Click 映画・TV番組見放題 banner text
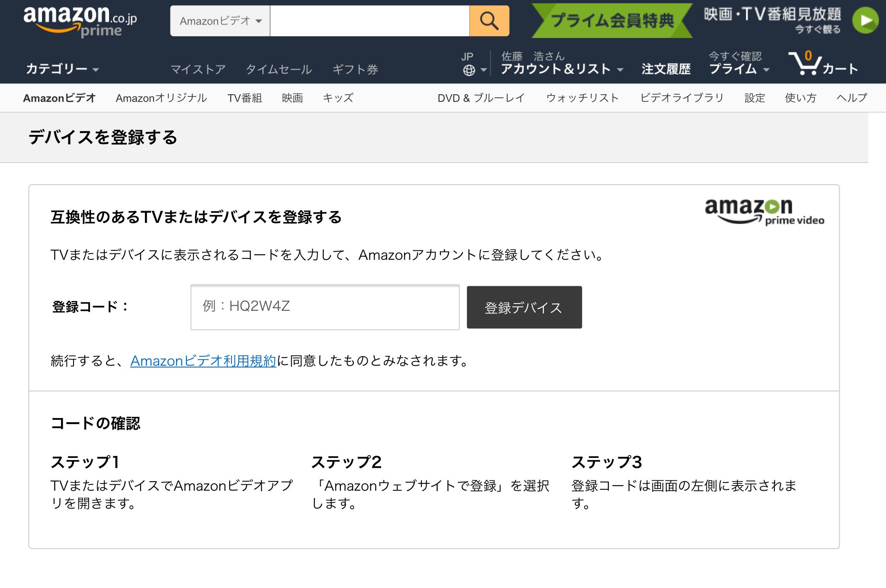886x588 pixels. pos(772,14)
